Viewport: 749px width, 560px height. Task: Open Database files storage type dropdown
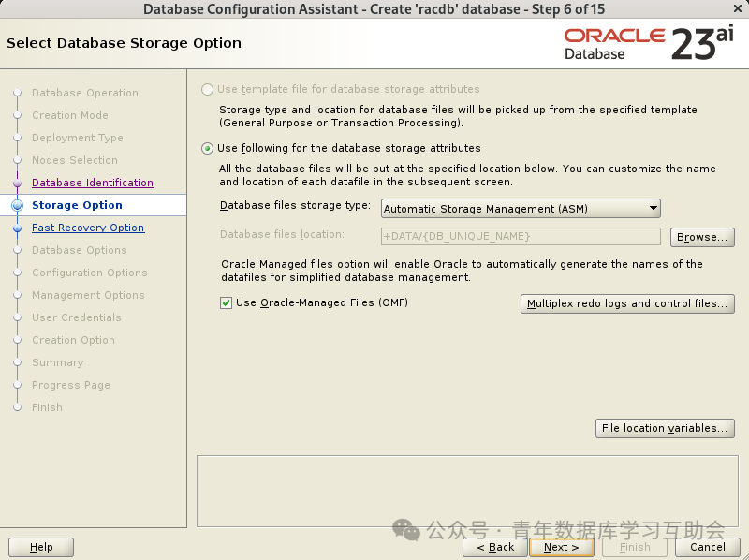click(x=521, y=209)
